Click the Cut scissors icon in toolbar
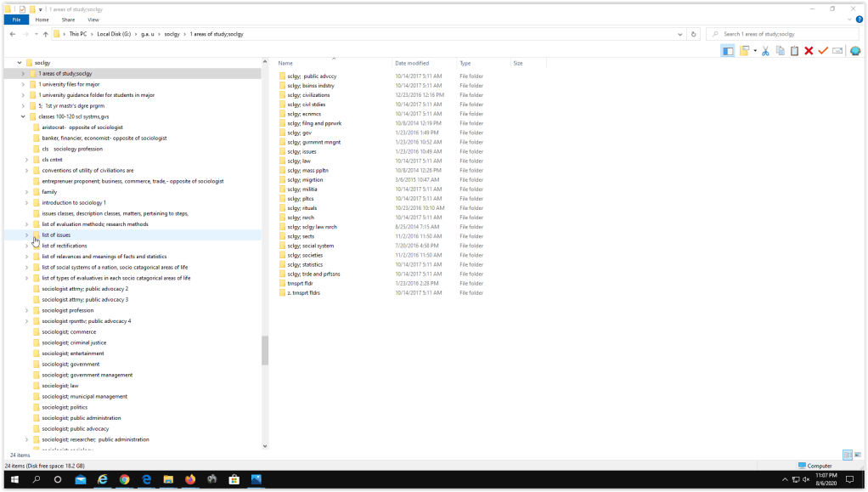This screenshot has height=492, width=868. coord(765,51)
